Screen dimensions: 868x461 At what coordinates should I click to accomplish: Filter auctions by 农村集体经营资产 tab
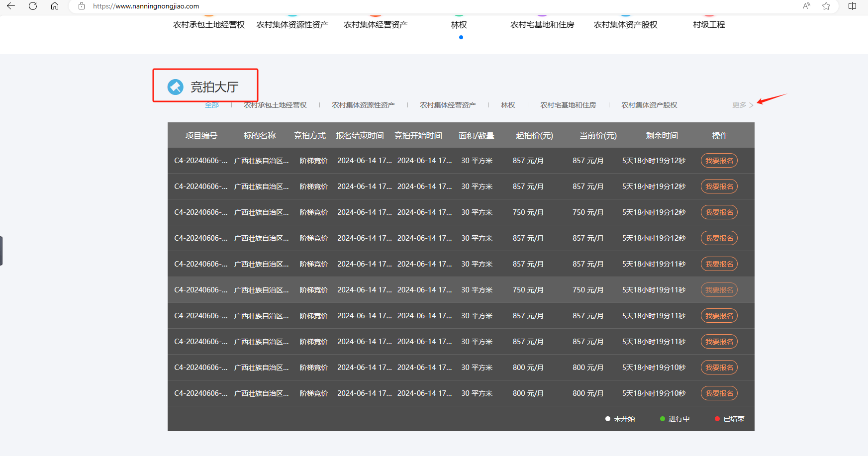click(448, 105)
